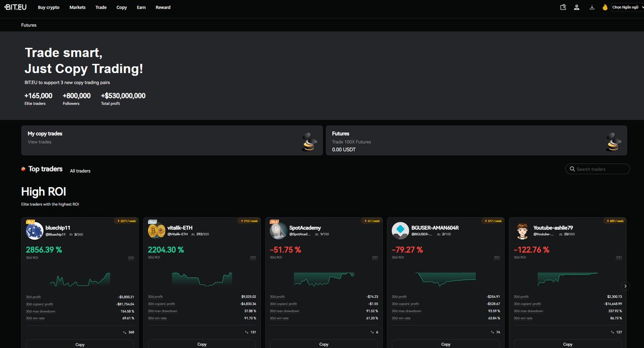Open bluechip11's ROI chart
This screenshot has height=348, width=644.
(x=80, y=279)
